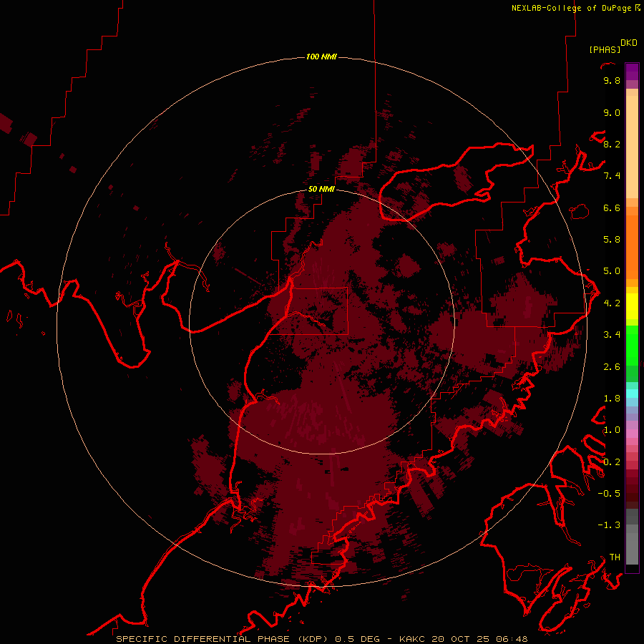The width and height of the screenshot is (644, 644).
Task: Click the 8.2 legend value
Action: coord(612,144)
